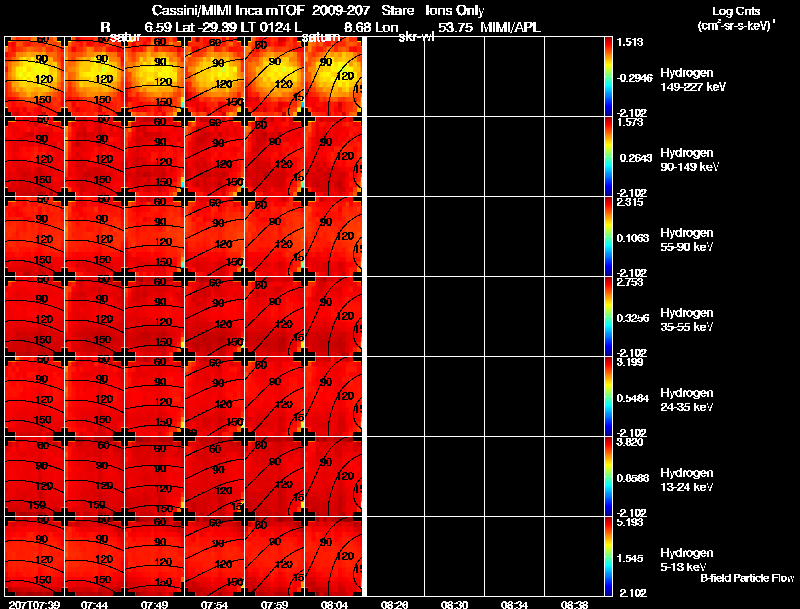The image size is (800, 609).
Task: Click the '207T07:39' time label
Action: tap(35, 604)
